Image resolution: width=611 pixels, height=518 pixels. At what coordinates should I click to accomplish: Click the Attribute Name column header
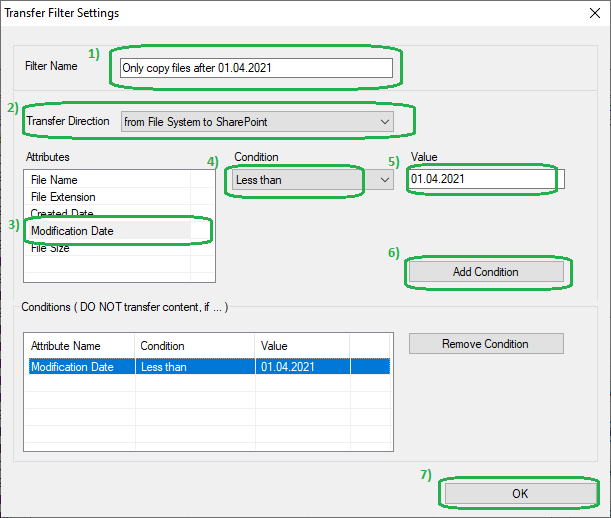pos(81,346)
